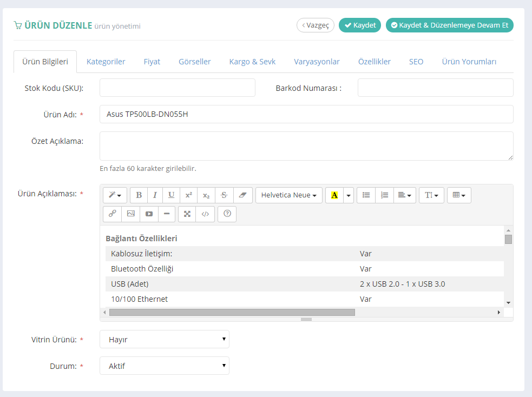Expand the Vitrin Ürünü dropdown
This screenshot has height=397, width=532.
pyautogui.click(x=165, y=340)
